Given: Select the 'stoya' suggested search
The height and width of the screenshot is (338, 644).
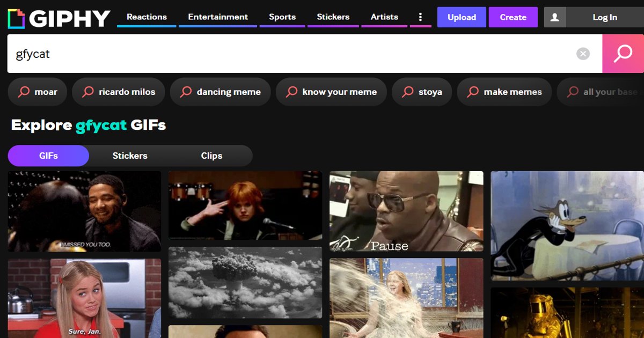Looking at the screenshot, I should (x=422, y=92).
